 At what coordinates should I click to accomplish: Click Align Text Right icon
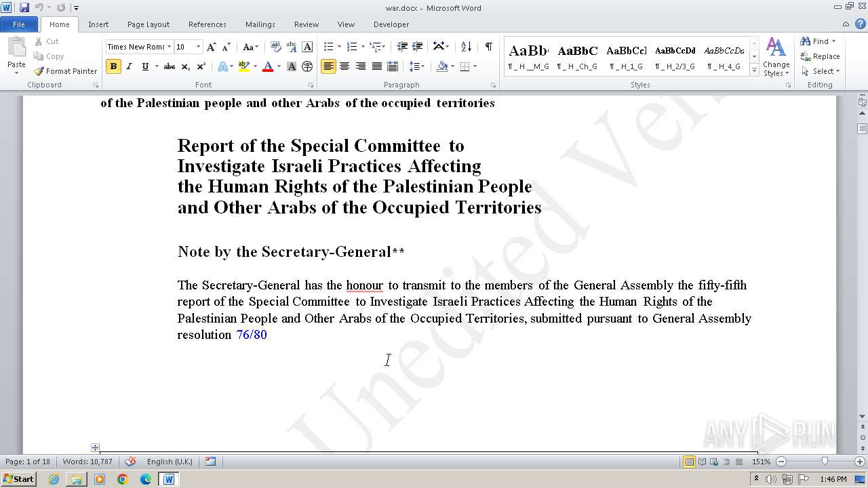[360, 66]
